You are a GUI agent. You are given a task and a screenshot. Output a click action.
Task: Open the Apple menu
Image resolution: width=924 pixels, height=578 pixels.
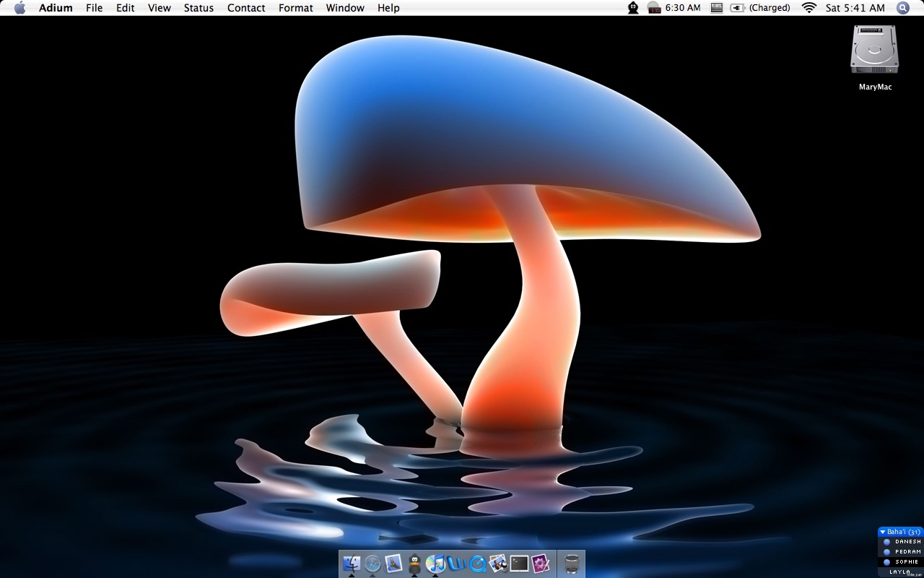point(19,8)
